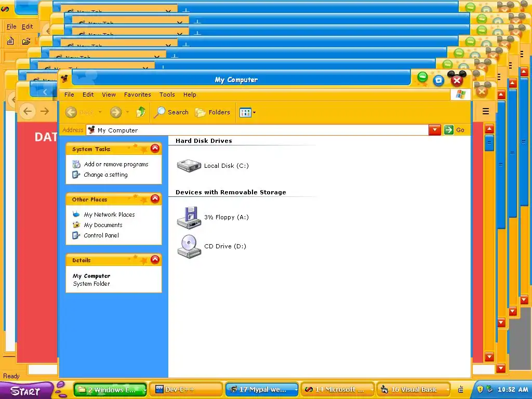Open the Favorites menu

(137, 95)
